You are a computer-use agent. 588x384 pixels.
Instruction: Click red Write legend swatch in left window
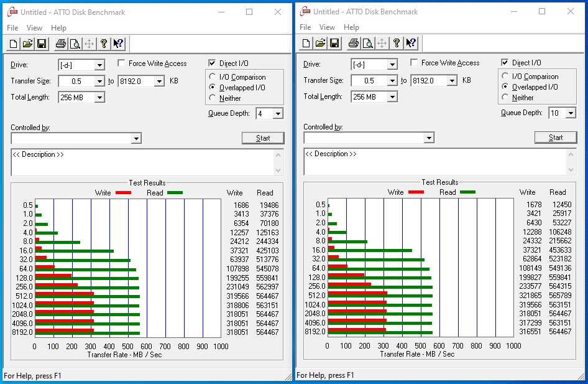(123, 192)
